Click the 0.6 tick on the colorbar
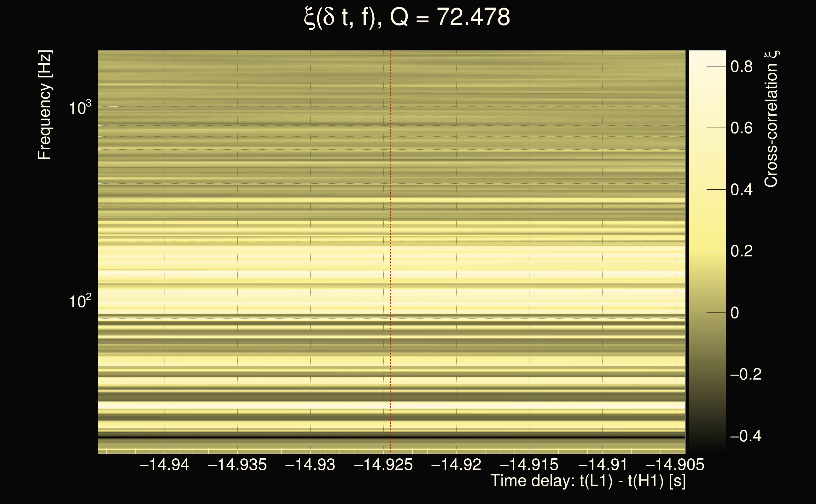This screenshot has width=816, height=504. [741, 128]
